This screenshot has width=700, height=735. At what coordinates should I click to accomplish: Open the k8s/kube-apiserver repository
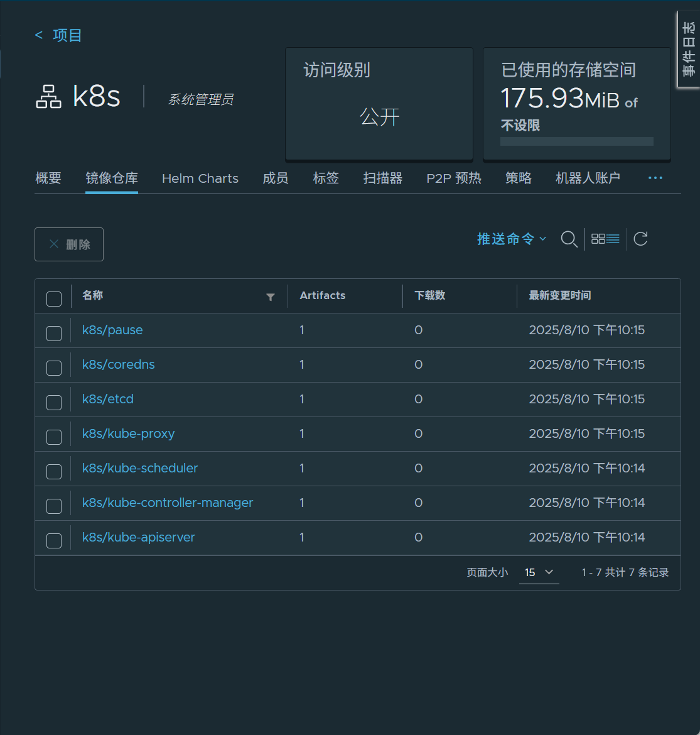(x=138, y=537)
